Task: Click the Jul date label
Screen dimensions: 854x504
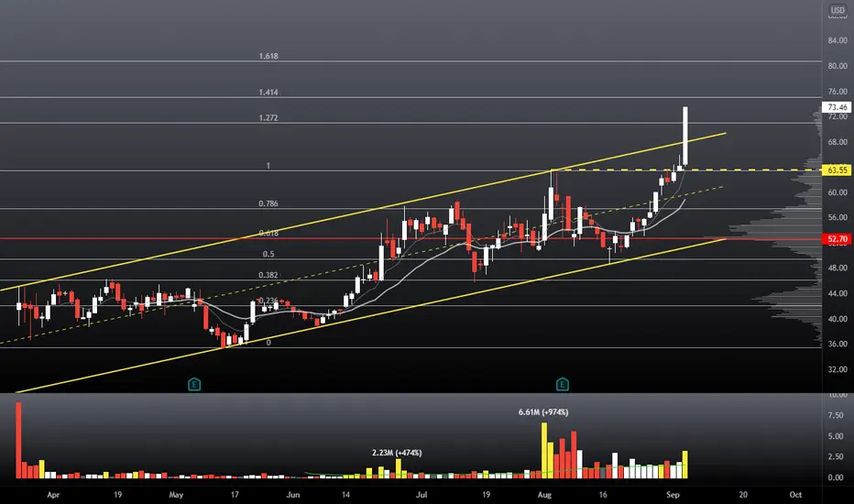Action: (x=422, y=495)
